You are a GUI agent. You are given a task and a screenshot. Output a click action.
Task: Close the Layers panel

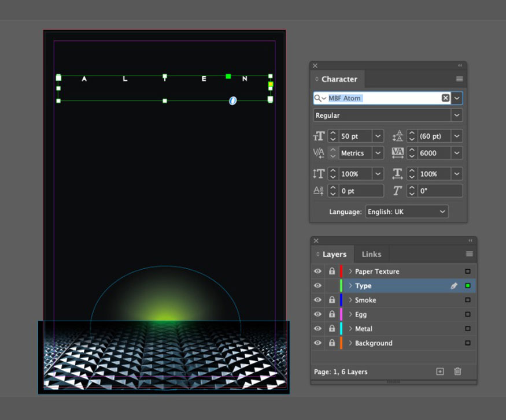[316, 241]
